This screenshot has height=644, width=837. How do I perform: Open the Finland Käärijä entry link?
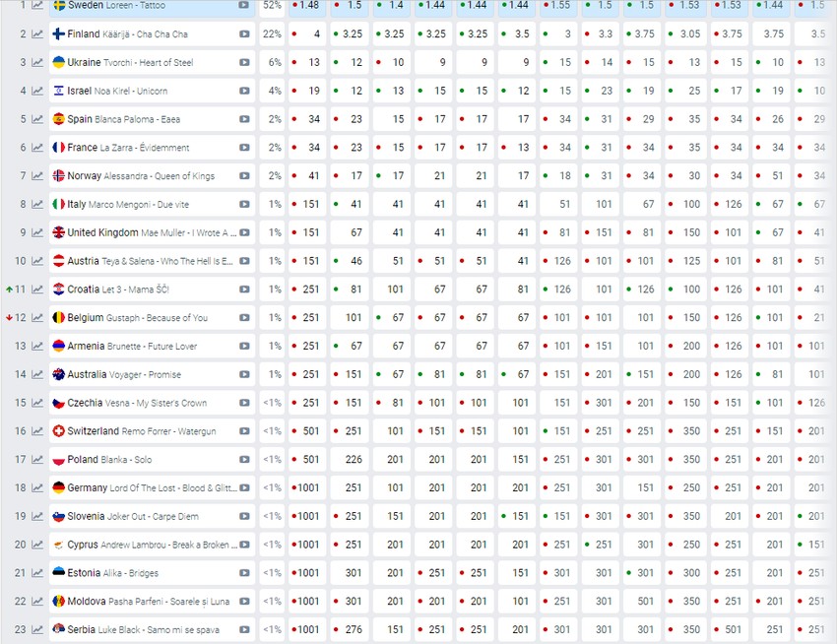coord(128,34)
